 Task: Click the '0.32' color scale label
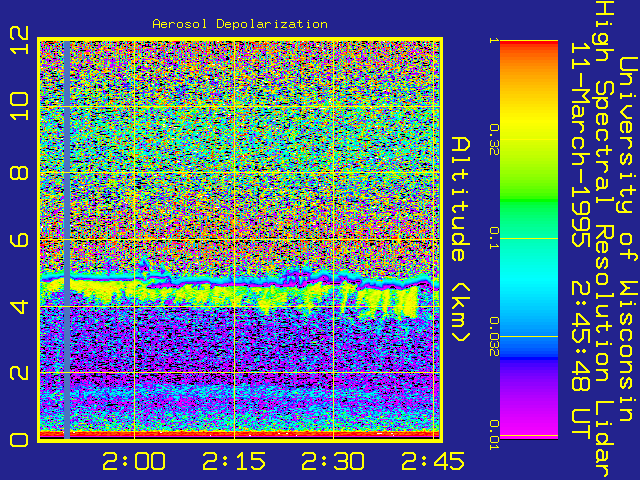pyautogui.click(x=494, y=140)
